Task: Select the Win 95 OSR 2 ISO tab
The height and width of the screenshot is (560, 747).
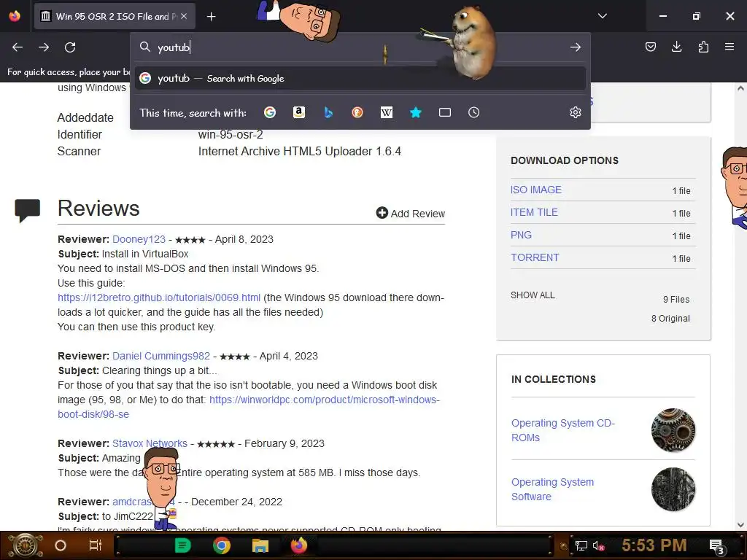Action: click(x=115, y=16)
